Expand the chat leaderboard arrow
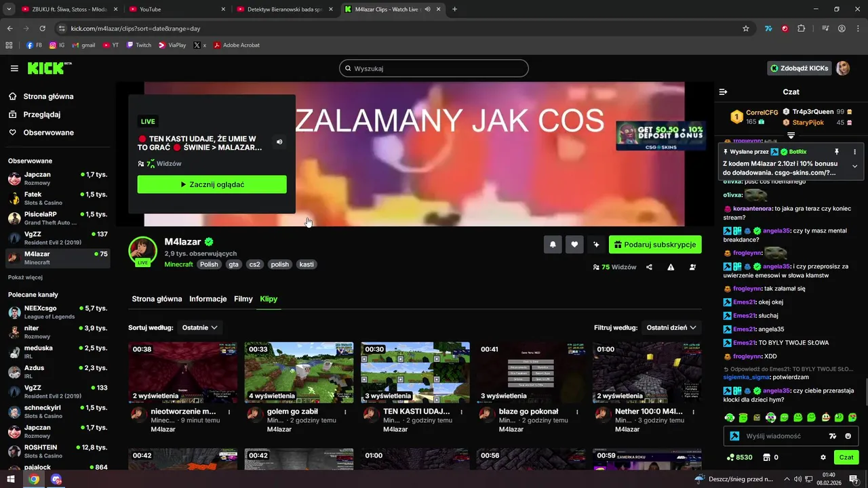The image size is (868, 488). [791, 136]
